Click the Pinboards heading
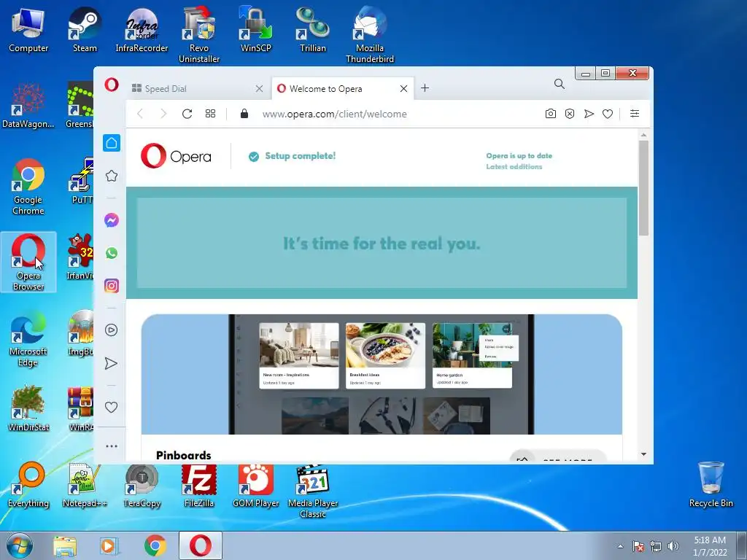The height and width of the screenshot is (560, 747). (x=183, y=455)
